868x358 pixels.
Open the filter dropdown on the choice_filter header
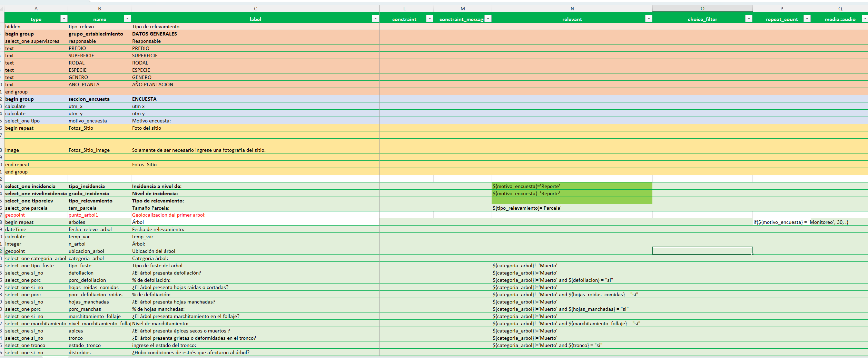tap(749, 19)
